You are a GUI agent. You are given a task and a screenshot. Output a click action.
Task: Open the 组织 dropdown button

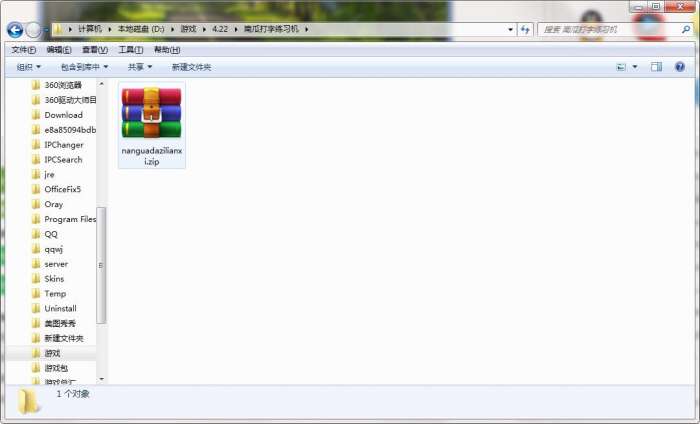pos(29,67)
